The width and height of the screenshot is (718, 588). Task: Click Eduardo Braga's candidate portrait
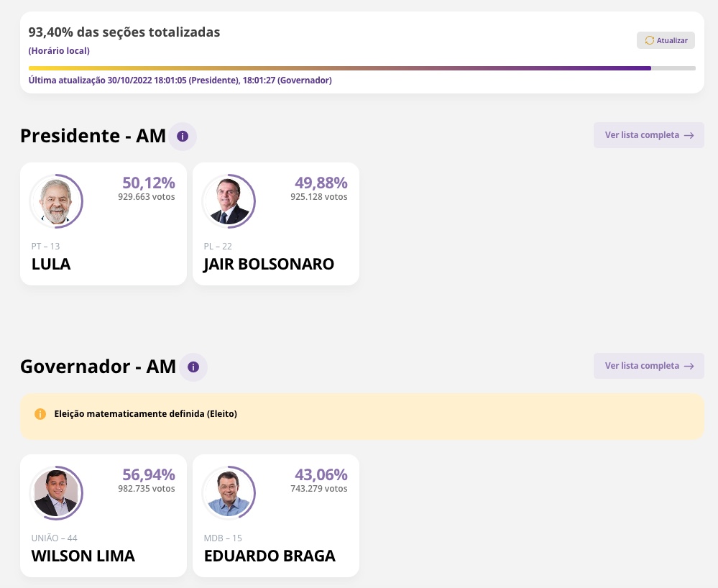click(229, 492)
